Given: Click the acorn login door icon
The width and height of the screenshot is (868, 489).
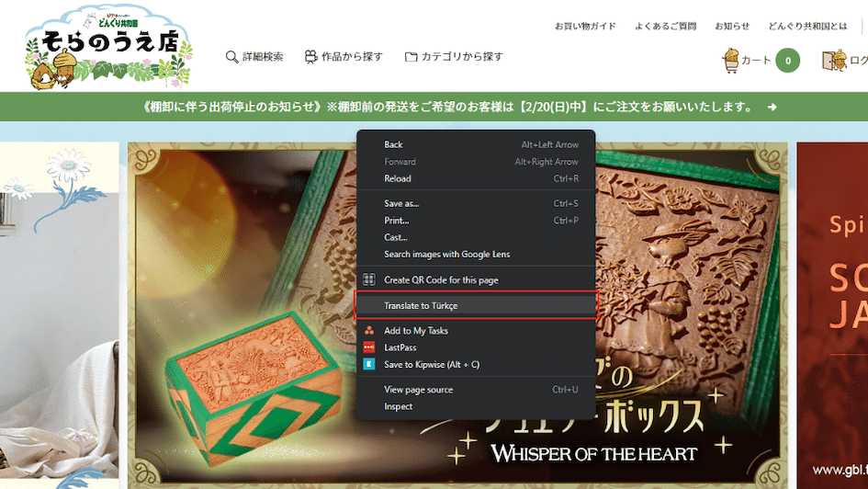Looking at the screenshot, I should tap(835, 61).
